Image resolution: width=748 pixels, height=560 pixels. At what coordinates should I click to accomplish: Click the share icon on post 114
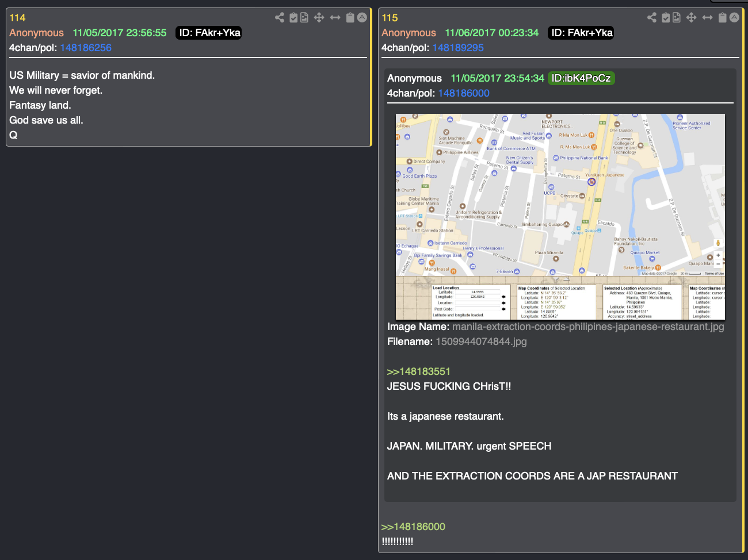point(280,17)
